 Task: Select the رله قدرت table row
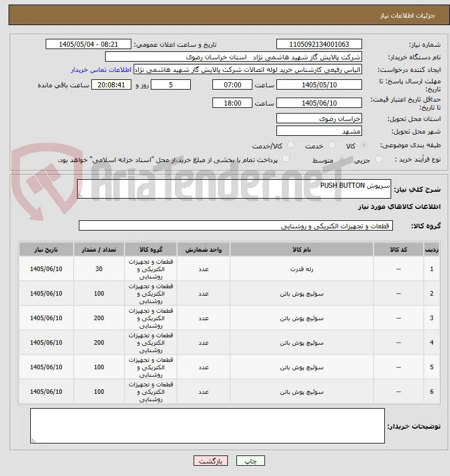229,269
